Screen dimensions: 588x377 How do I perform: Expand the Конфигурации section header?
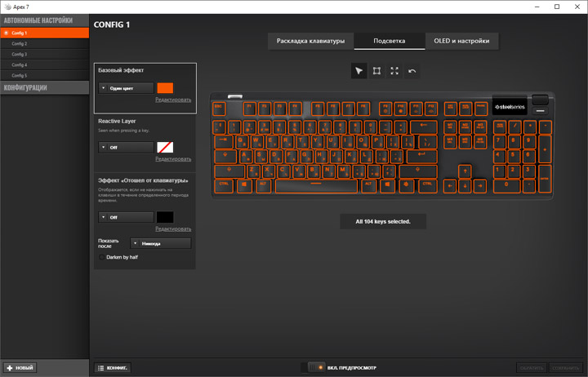click(x=45, y=87)
